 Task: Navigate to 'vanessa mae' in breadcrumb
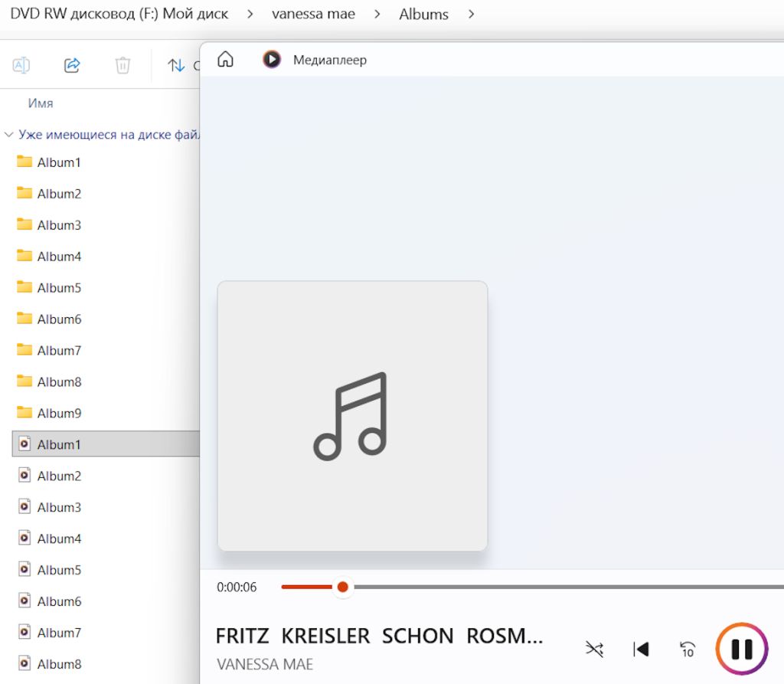[313, 14]
